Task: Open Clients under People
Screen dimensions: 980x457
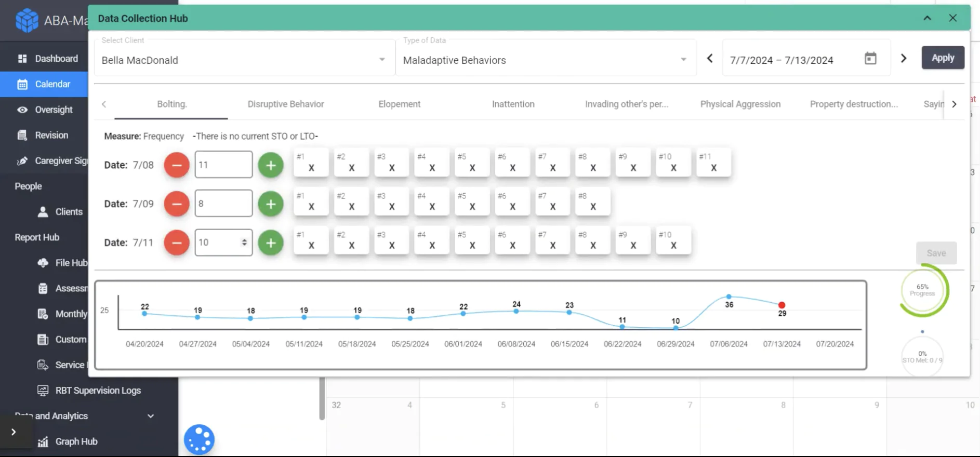Action: coord(60,211)
